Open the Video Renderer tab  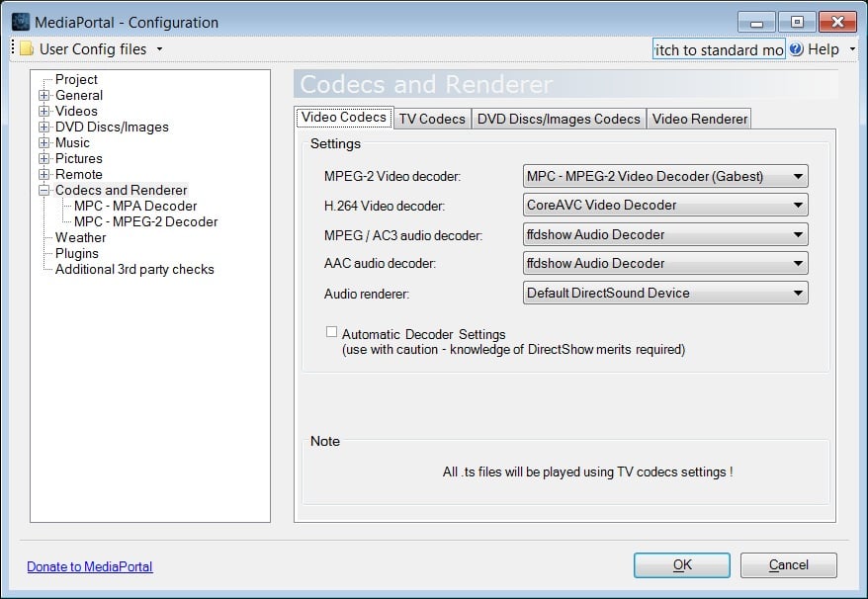coord(699,119)
